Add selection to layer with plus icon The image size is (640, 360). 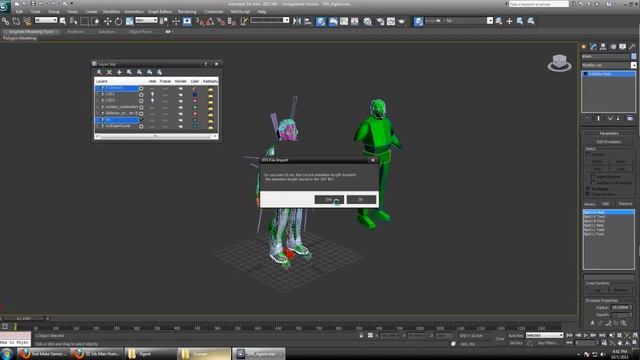click(119, 72)
